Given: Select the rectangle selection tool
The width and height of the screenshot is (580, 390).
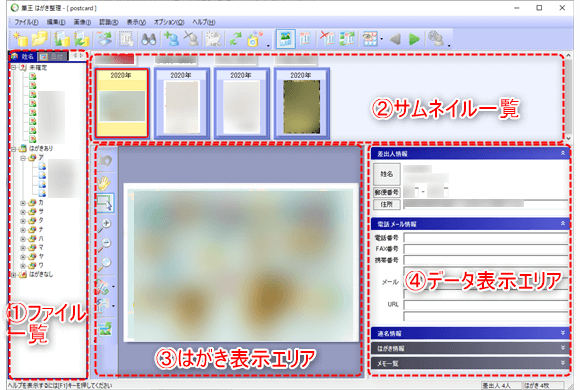Looking at the screenshot, I should click(x=105, y=202).
